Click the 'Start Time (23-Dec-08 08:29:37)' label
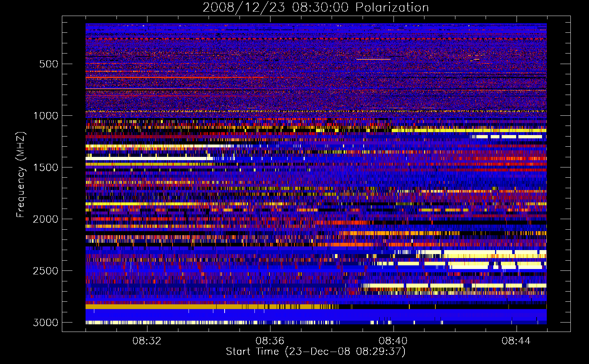Viewport: 589px width, 364px height. (x=316, y=352)
